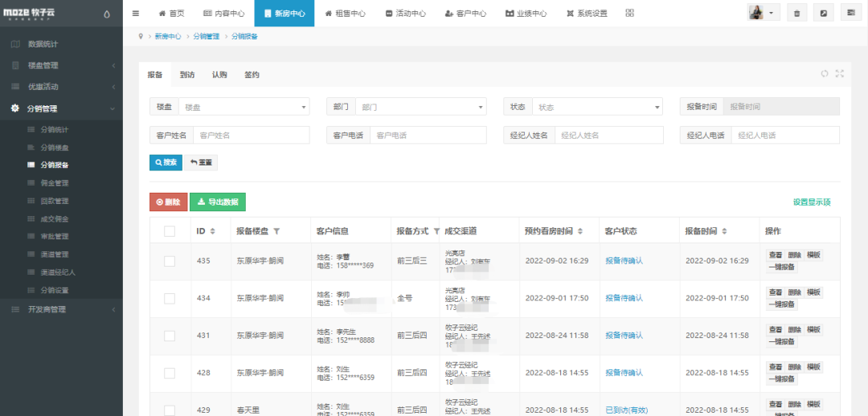Open the grid apps icon in navbar
Screen dimensions: 868x416
[629, 14]
